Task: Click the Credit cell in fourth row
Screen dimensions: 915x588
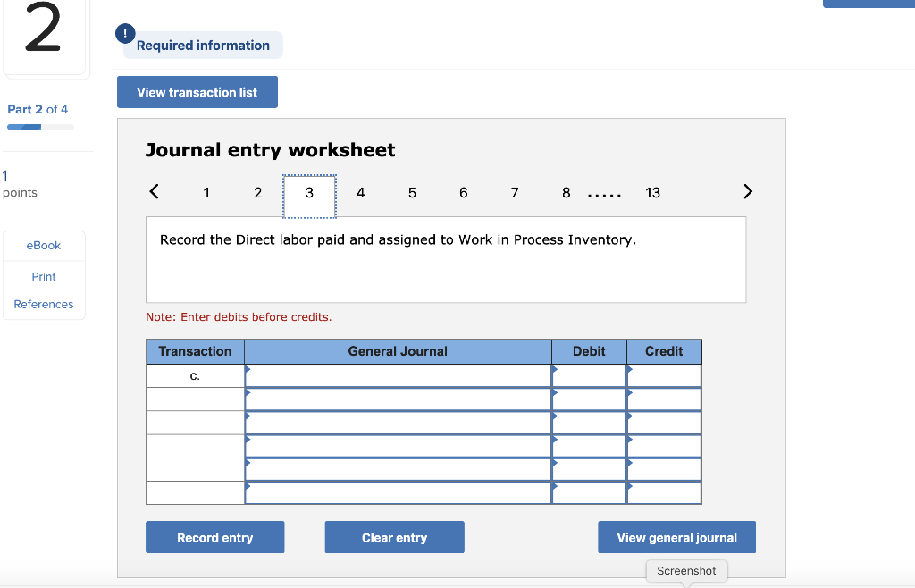Action: pyautogui.click(x=664, y=446)
